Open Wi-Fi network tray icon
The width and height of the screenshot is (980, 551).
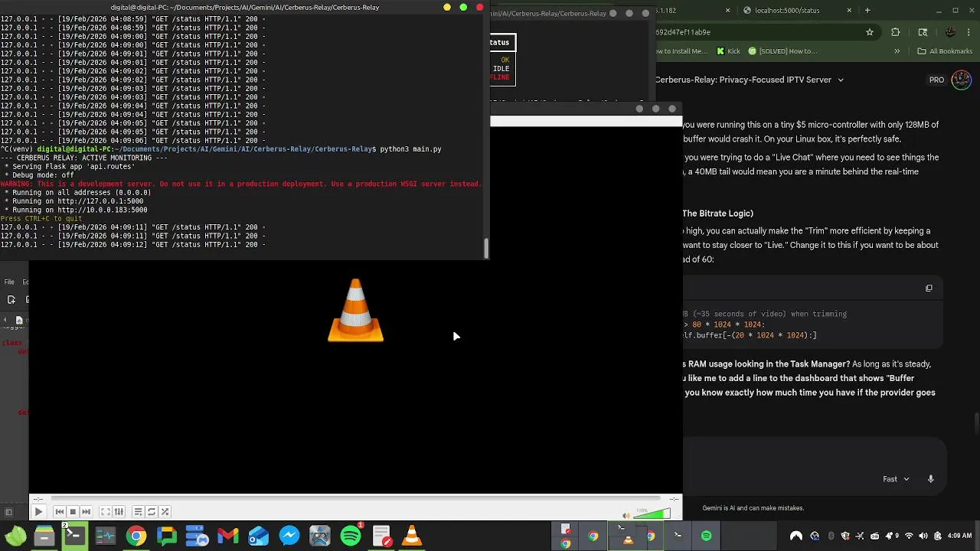pyautogui.click(x=909, y=536)
